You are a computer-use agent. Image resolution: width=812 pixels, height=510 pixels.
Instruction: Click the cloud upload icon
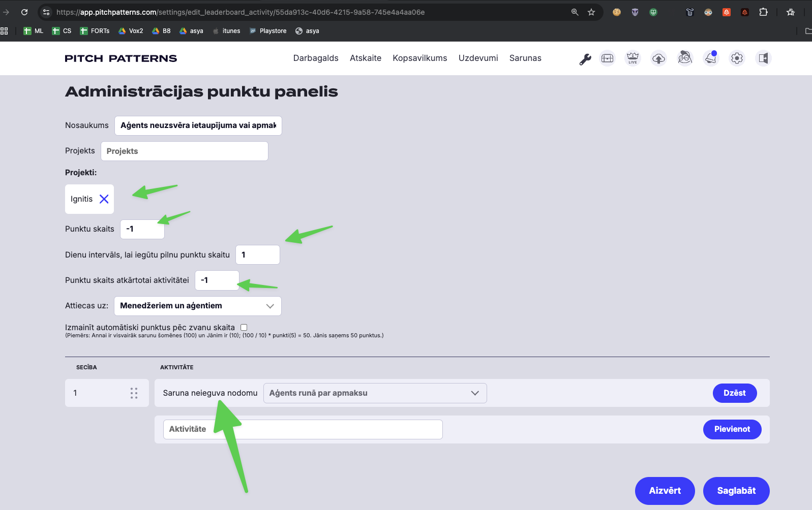[658, 58]
